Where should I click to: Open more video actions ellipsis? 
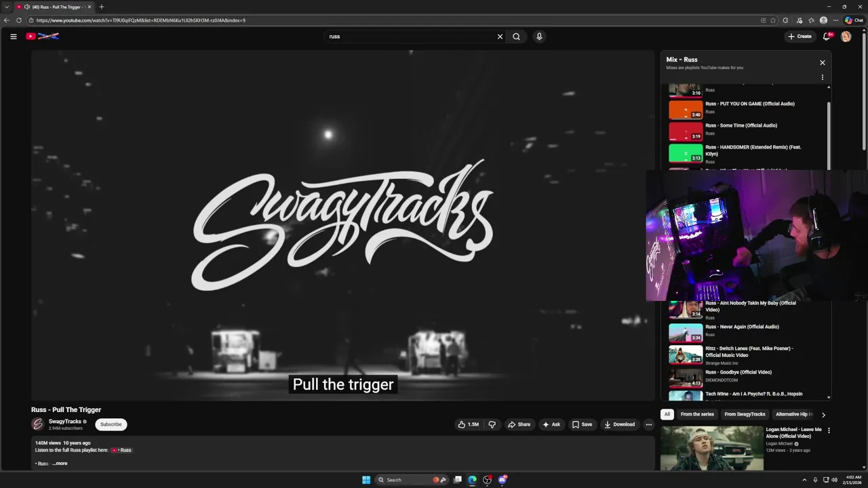pyautogui.click(x=648, y=424)
